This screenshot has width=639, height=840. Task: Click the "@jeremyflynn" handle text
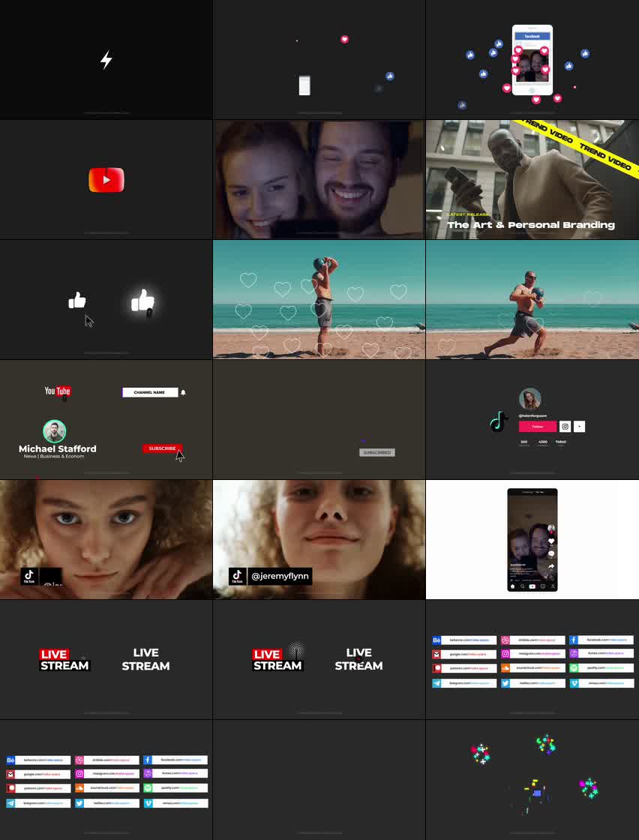tap(280, 577)
